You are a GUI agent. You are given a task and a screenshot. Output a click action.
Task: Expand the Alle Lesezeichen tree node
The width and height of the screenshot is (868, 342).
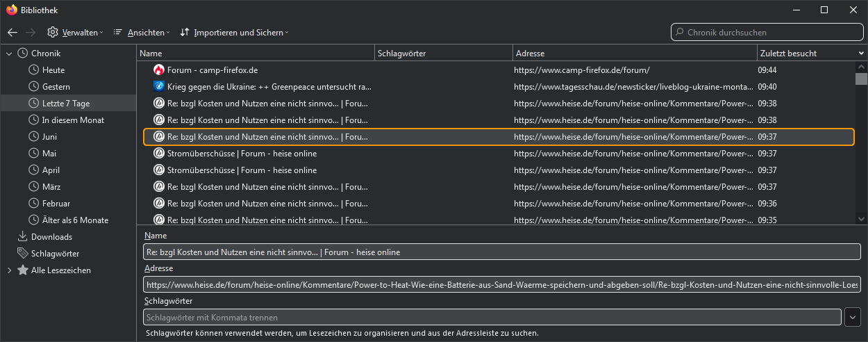point(9,270)
